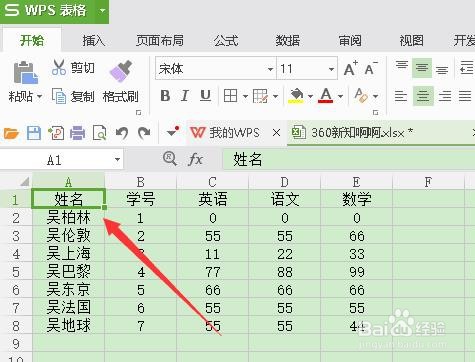Open the name box dropdown arrow
The image size is (475, 362).
tap(117, 160)
